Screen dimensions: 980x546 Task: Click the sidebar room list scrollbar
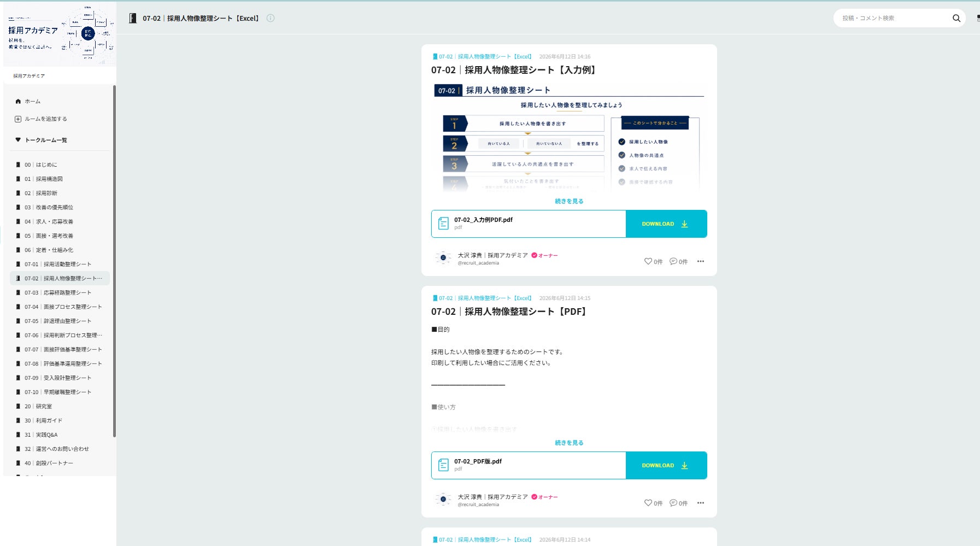114,261
